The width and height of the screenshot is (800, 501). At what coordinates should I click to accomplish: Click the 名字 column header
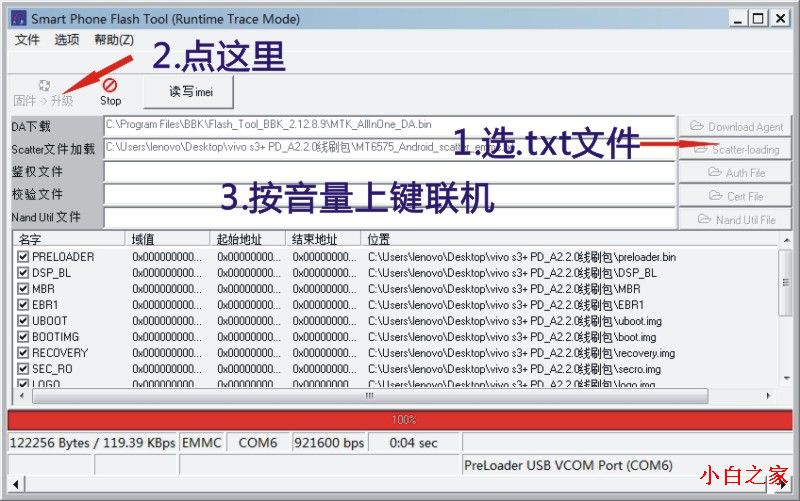(x=69, y=239)
